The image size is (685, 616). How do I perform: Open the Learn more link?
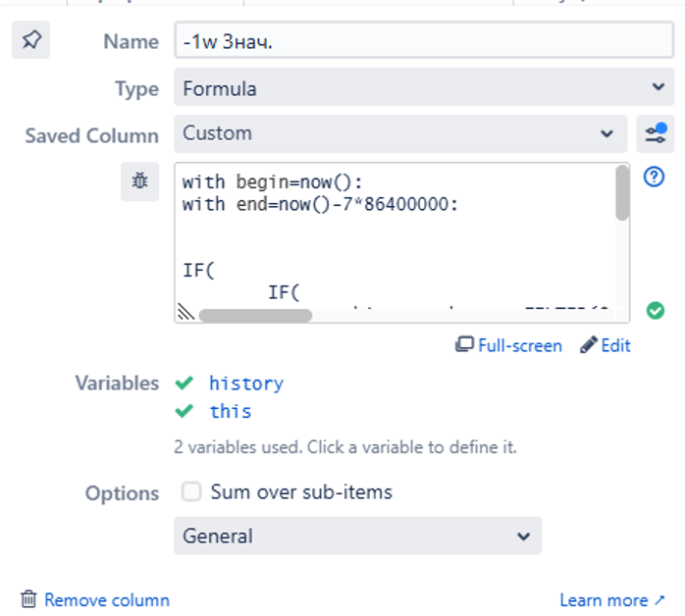(x=612, y=600)
